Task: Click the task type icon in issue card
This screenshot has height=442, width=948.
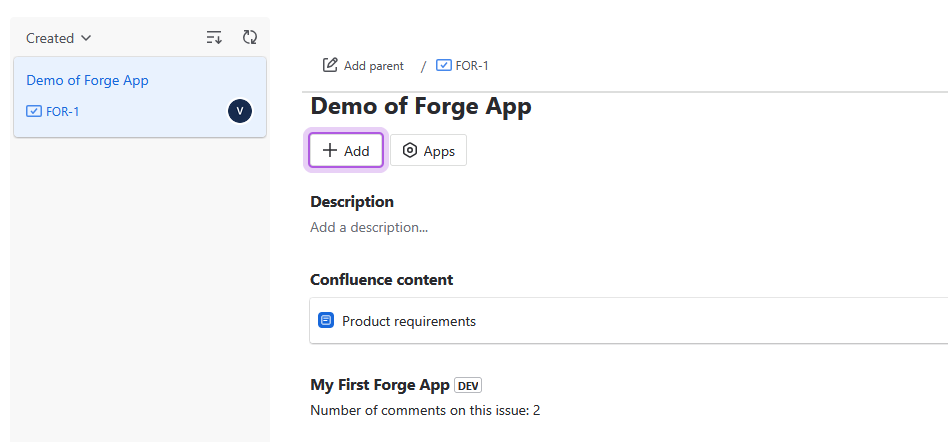Action: coord(34,111)
